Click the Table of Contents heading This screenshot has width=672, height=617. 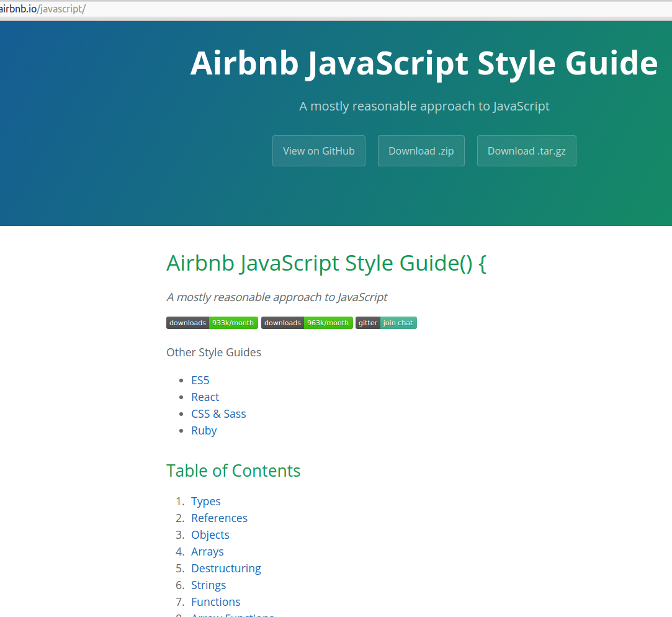point(233,471)
